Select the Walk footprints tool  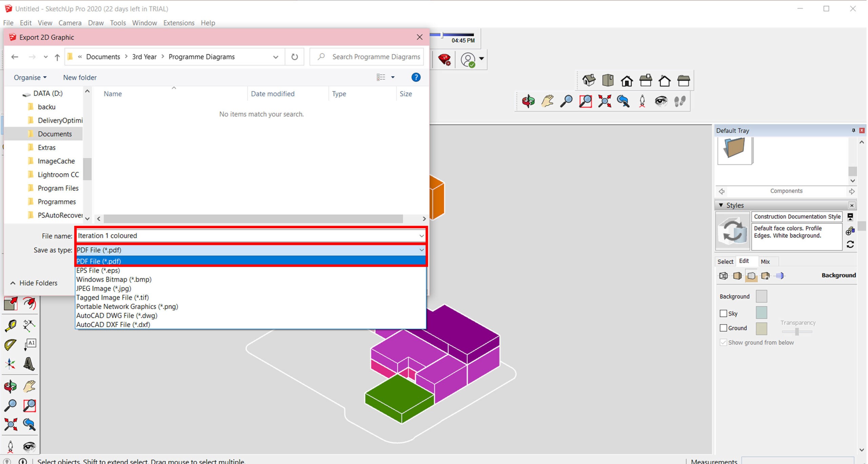tap(680, 101)
